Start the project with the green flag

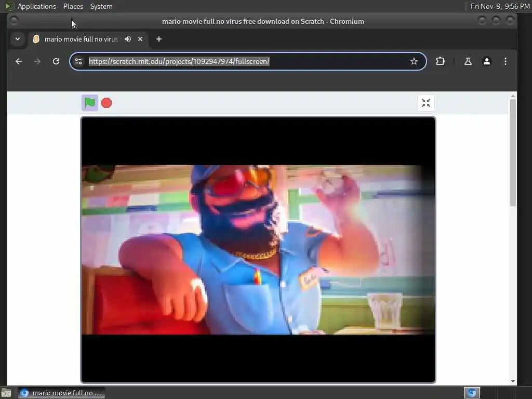[x=89, y=103]
